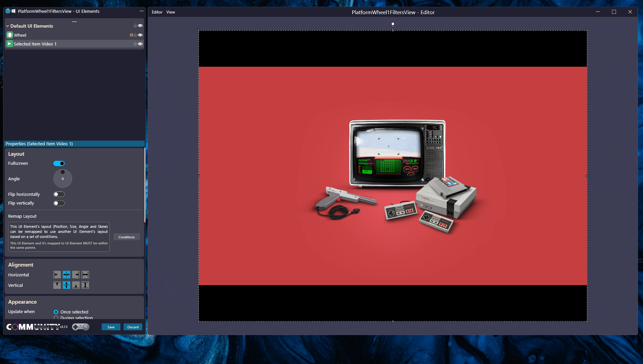
Task: Hide Selected Item Video 1
Action: click(140, 44)
